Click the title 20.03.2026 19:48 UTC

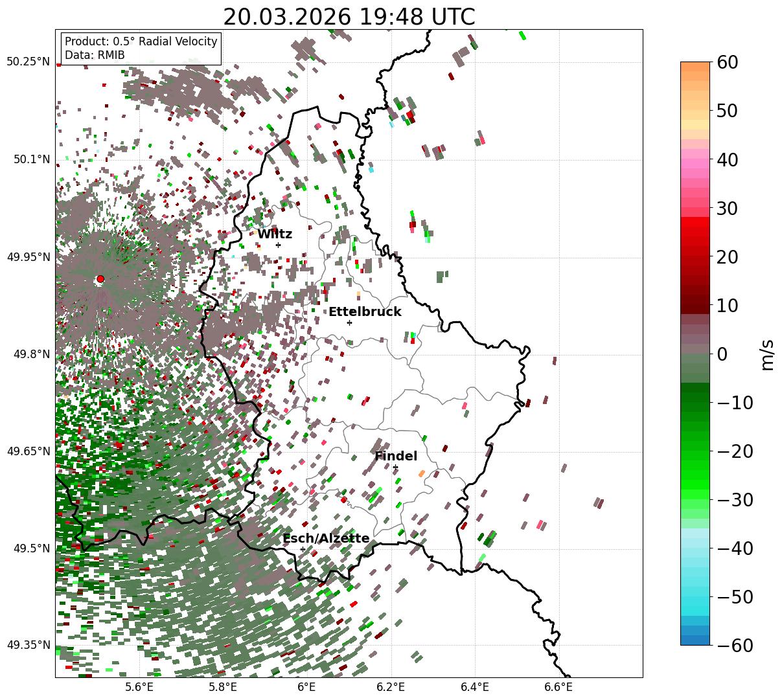tap(349, 17)
